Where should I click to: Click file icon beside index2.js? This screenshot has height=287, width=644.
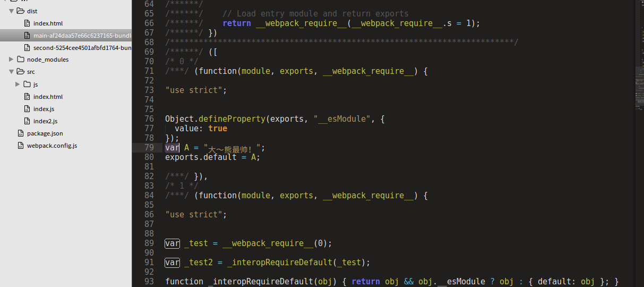pos(28,121)
